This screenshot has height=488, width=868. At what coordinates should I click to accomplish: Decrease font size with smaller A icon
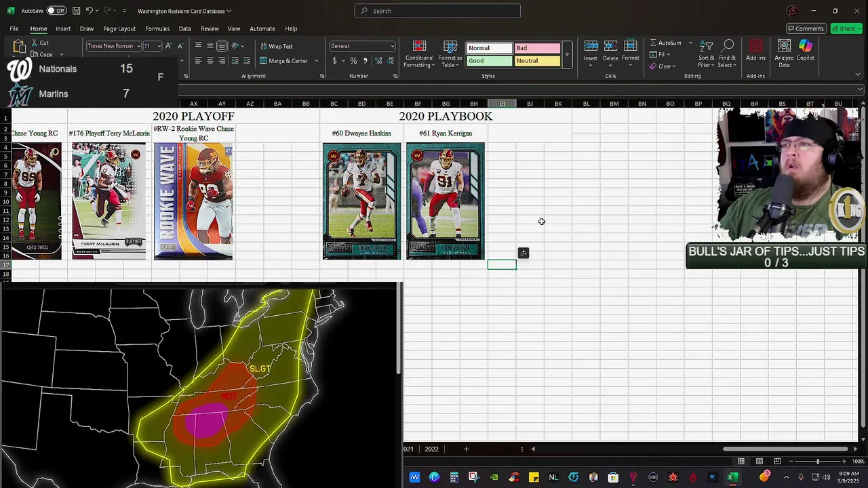pos(179,46)
